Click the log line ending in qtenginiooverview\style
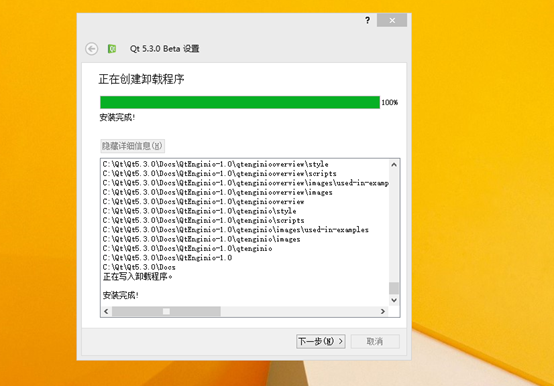 point(216,164)
